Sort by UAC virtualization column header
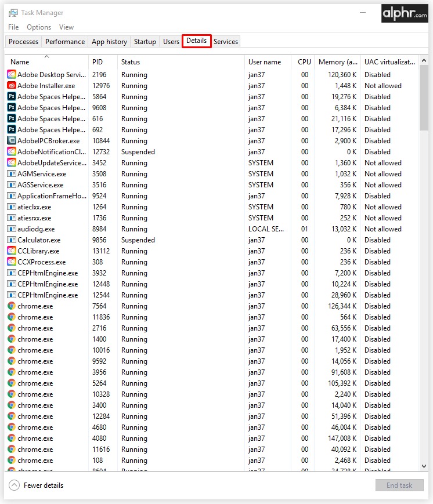433x504 pixels. (390, 61)
